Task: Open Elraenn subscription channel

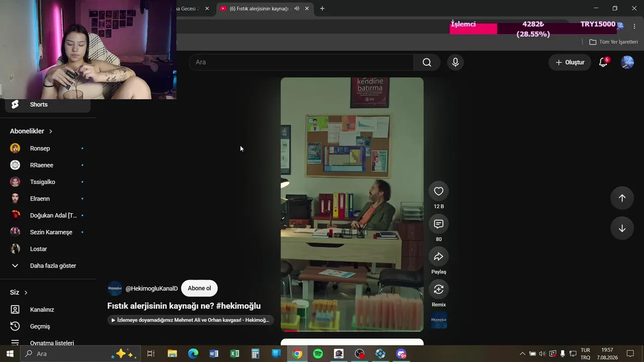Action: point(48,199)
